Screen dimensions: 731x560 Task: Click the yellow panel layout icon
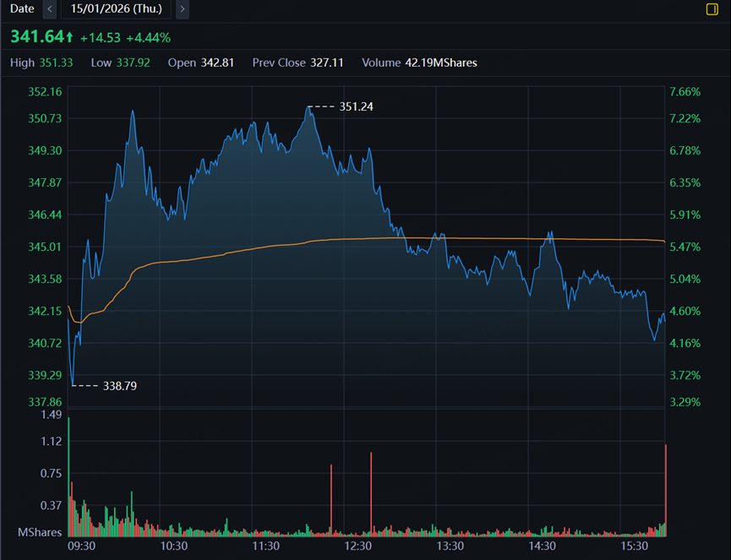point(712,9)
